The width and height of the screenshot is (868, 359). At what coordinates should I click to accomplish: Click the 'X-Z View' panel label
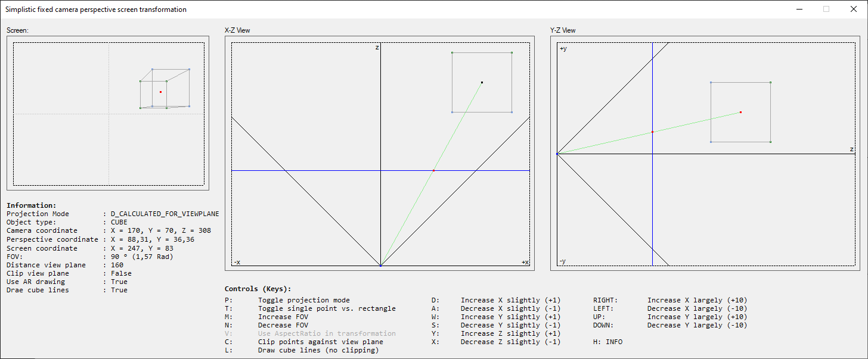click(237, 30)
